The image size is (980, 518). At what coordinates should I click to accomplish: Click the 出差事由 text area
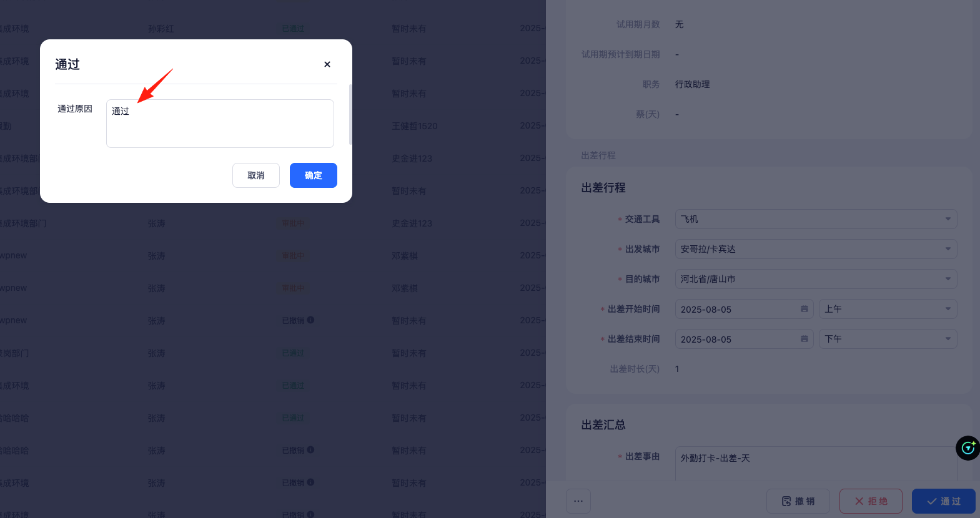click(816, 463)
